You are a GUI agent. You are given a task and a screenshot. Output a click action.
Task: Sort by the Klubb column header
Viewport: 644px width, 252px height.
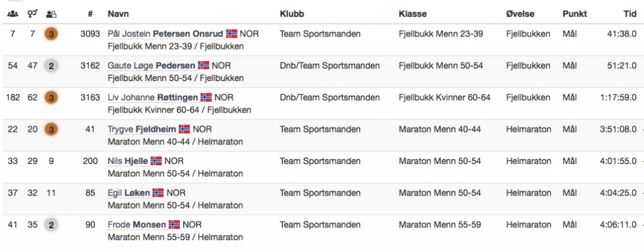292,14
